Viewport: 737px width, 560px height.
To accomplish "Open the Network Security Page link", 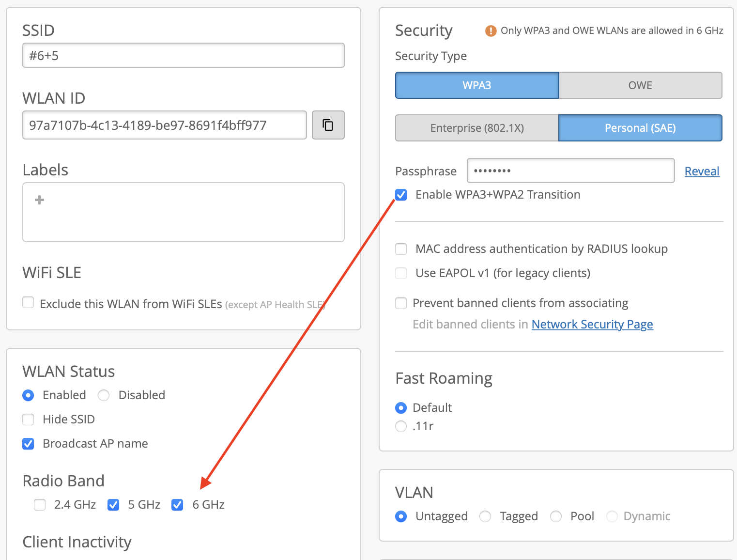I will click(592, 324).
